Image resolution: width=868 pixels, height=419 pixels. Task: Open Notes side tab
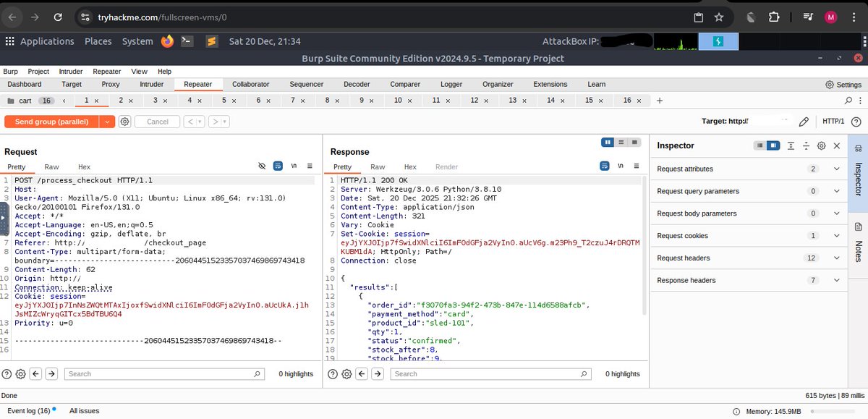pyautogui.click(x=858, y=243)
